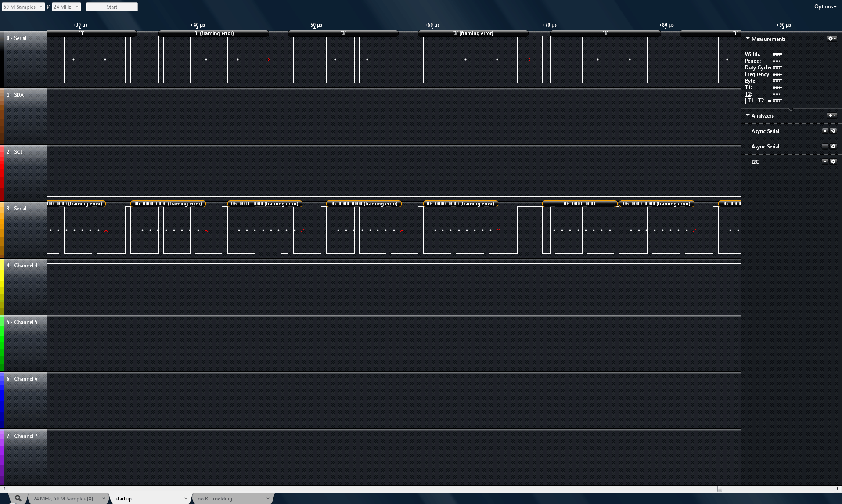Screen dimensions: 842x504
Task: Click the +70 µs time ruler marker
Action: (x=549, y=25)
